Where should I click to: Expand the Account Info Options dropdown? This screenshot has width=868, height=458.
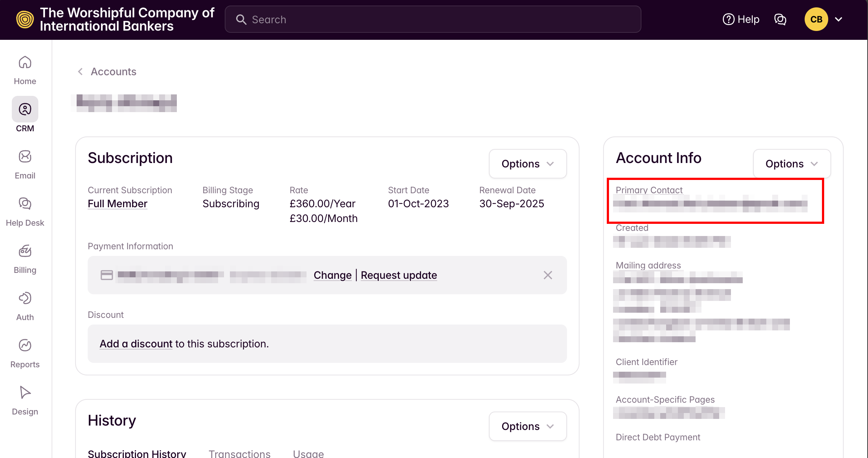click(791, 164)
